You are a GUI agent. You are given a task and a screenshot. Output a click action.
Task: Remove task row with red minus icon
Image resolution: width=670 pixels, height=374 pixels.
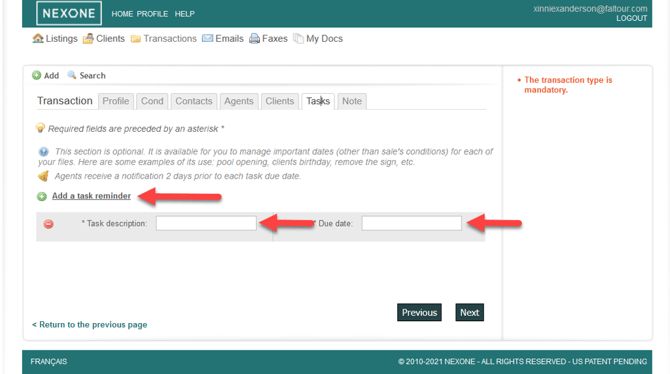tap(48, 224)
